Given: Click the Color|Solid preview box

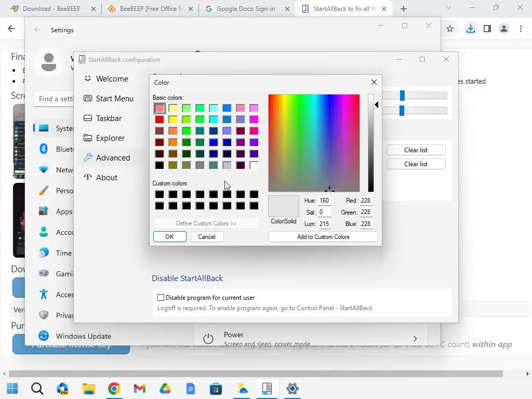Looking at the screenshot, I should point(283,206).
